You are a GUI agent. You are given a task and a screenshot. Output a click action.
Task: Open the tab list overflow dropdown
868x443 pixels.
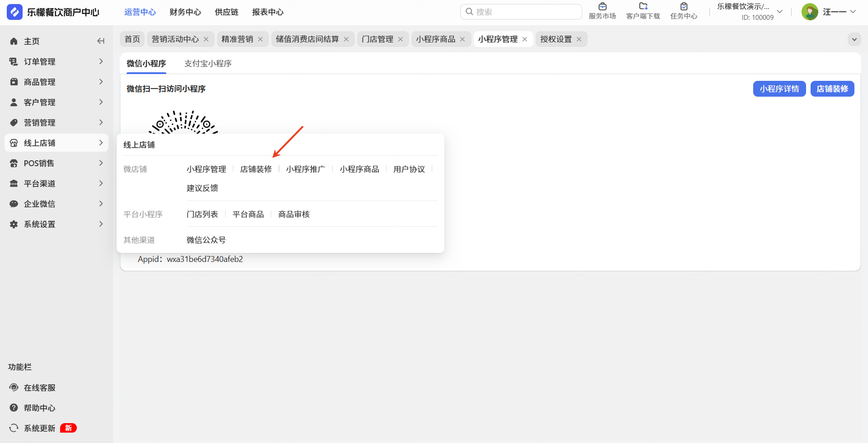coord(854,39)
